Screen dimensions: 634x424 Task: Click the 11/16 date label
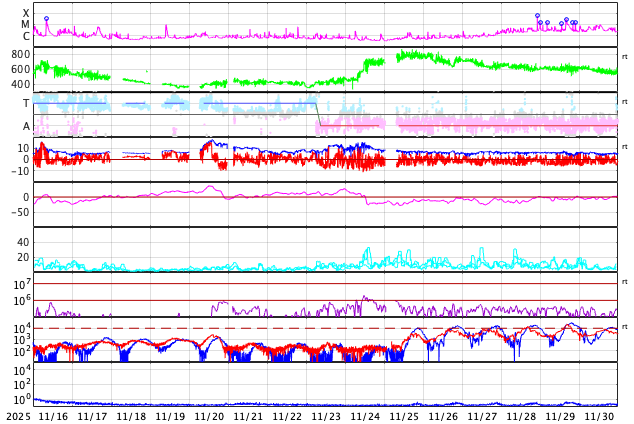tap(53, 416)
